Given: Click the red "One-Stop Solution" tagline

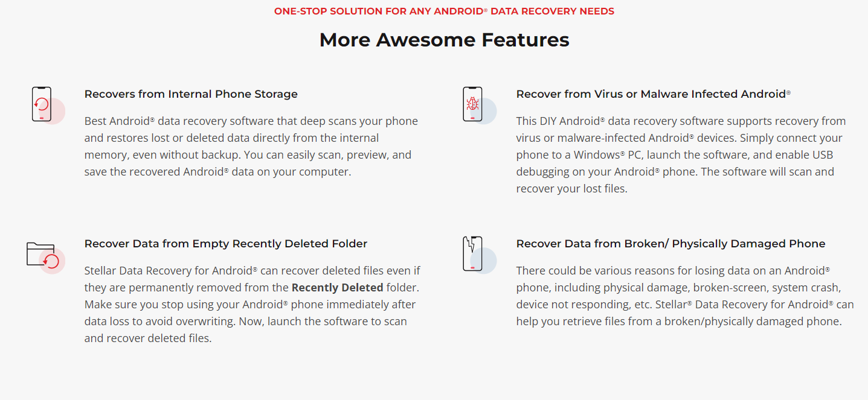Looking at the screenshot, I should (444, 11).
